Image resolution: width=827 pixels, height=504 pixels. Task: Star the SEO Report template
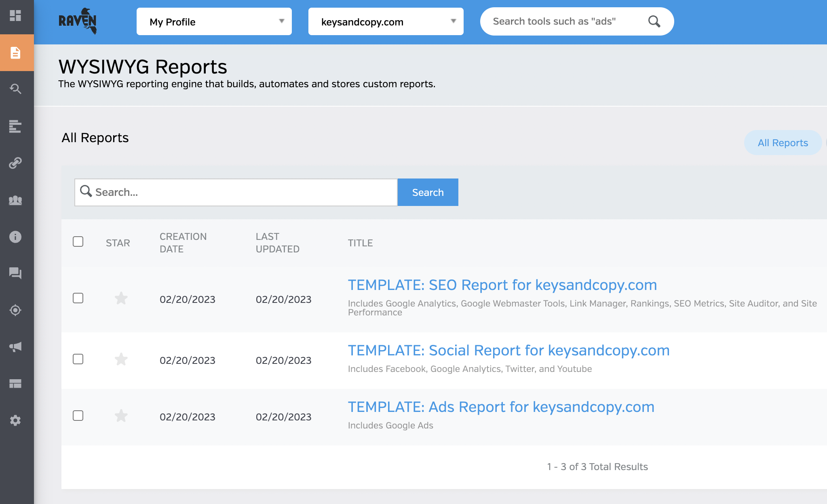[121, 298]
